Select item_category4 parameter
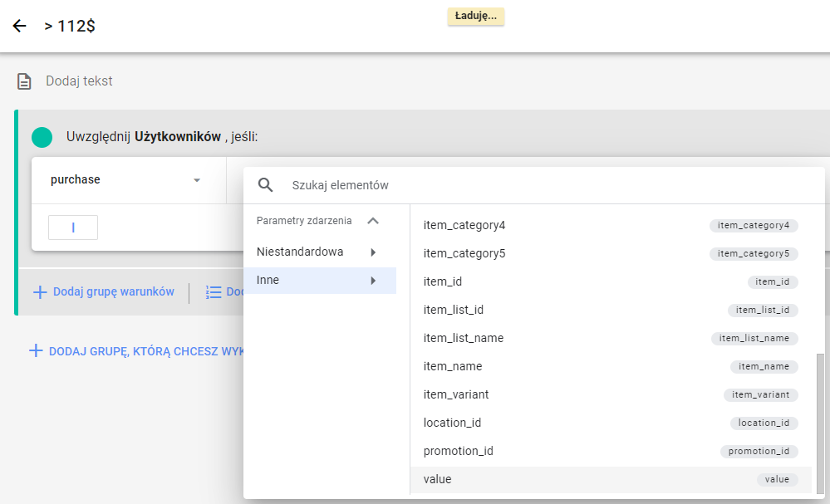 (x=611, y=225)
